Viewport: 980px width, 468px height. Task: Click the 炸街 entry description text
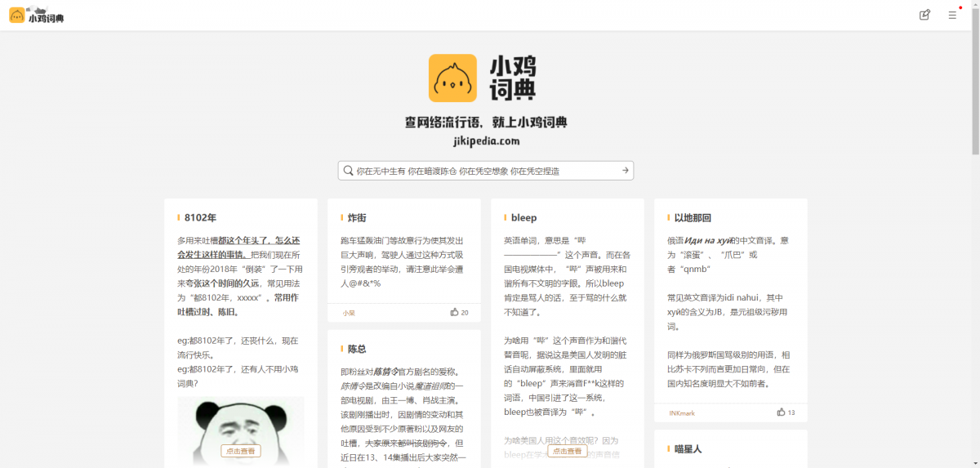click(x=403, y=261)
